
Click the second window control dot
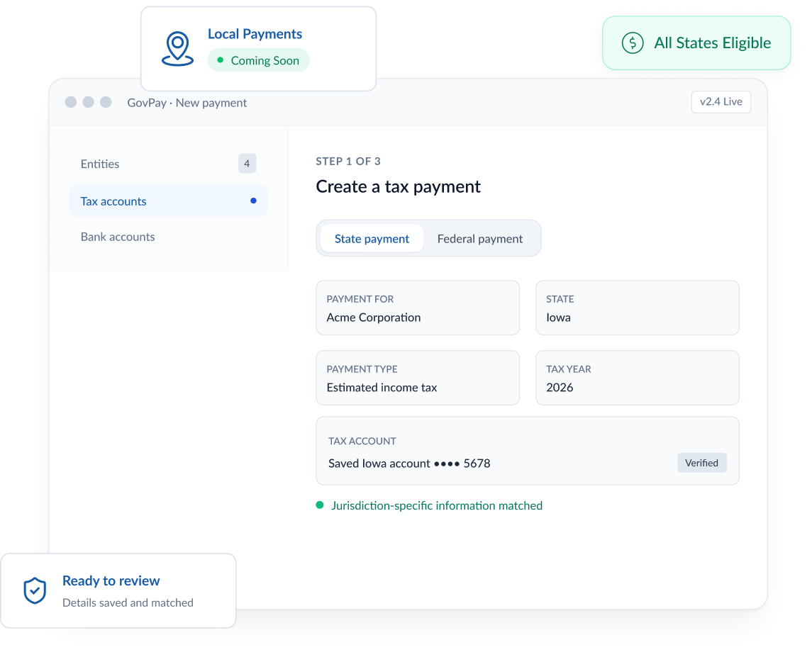coord(89,102)
